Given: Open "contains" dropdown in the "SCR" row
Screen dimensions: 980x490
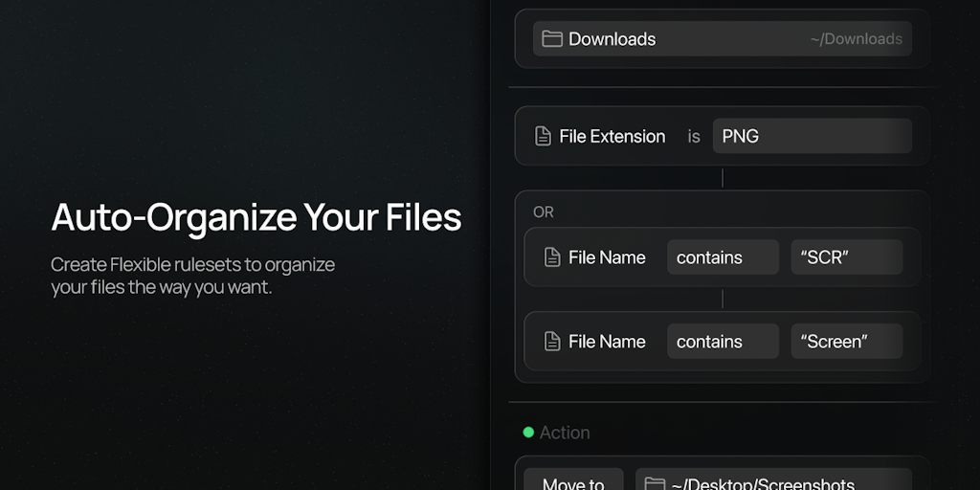Looking at the screenshot, I should click(723, 256).
